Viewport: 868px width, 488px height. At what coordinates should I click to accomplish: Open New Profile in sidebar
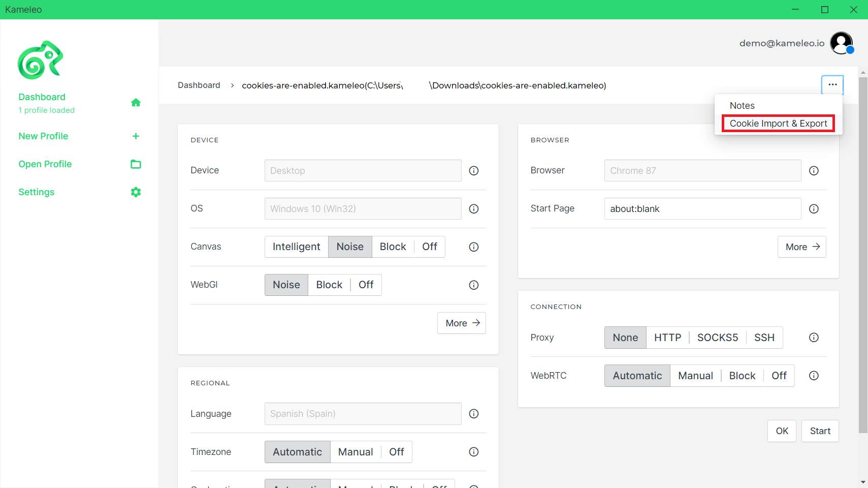pyautogui.click(x=43, y=136)
